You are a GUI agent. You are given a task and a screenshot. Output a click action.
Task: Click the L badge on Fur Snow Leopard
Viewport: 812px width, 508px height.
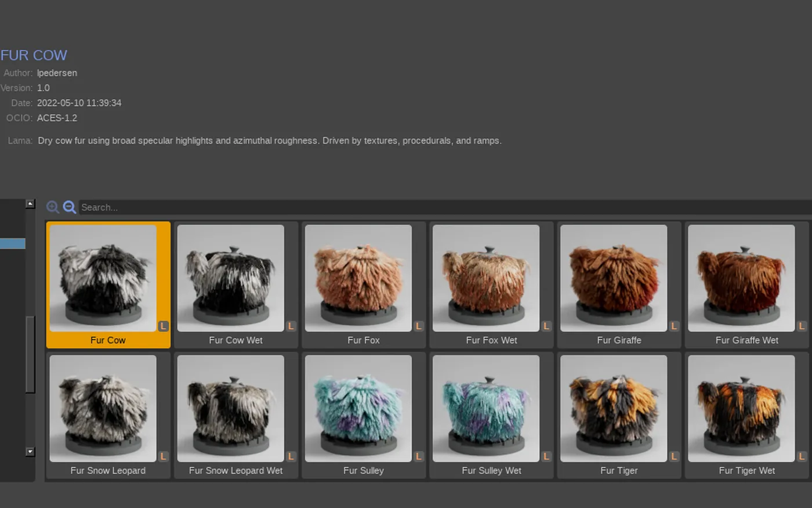(x=164, y=456)
